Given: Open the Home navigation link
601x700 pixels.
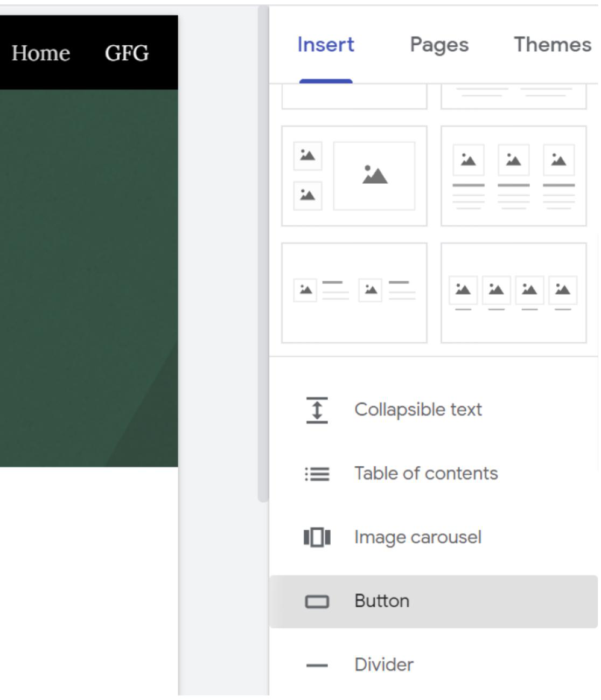Looking at the screenshot, I should 41,53.
